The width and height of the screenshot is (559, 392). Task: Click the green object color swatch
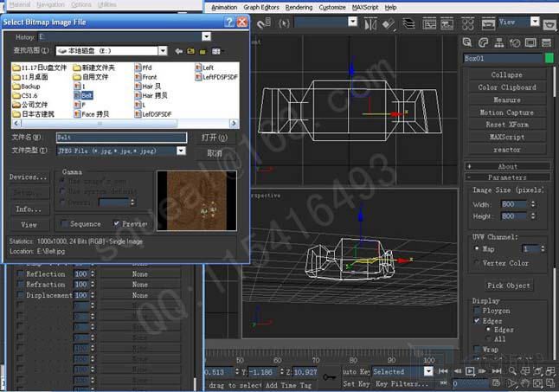[x=549, y=59]
